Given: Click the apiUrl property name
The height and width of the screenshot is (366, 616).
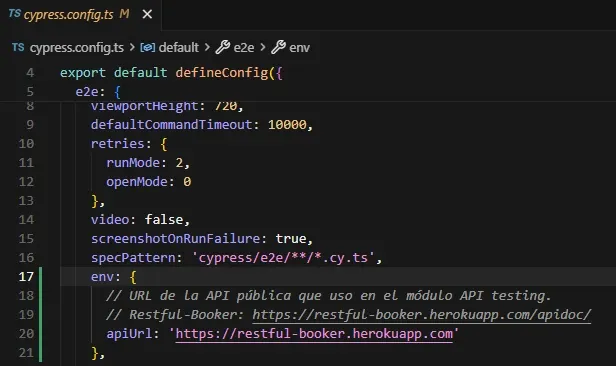Looking at the screenshot, I should point(129,334).
